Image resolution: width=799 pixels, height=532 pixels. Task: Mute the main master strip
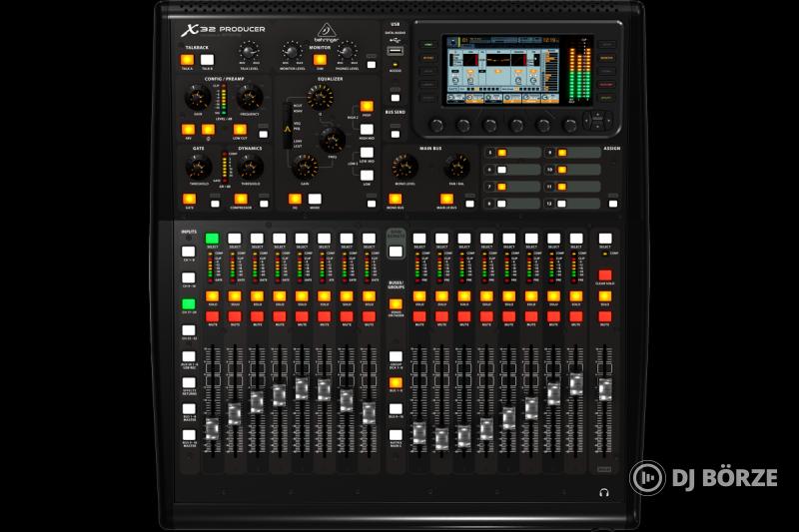pos(605,316)
